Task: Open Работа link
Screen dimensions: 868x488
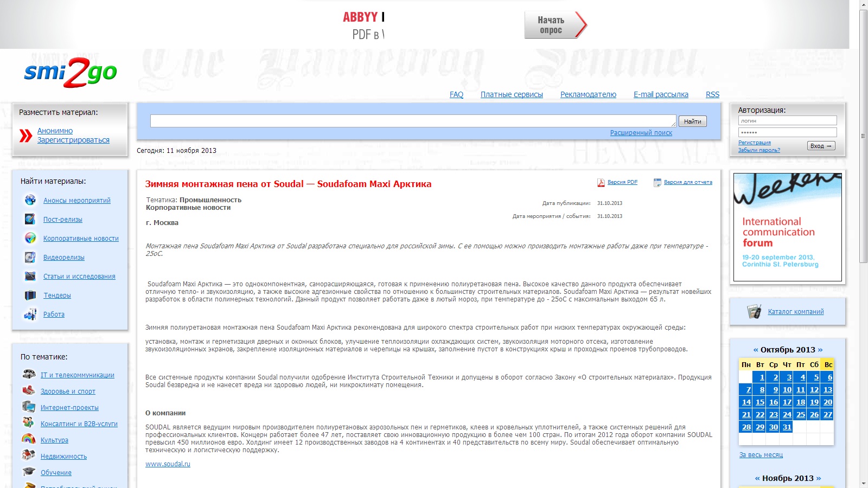Action: (54, 314)
